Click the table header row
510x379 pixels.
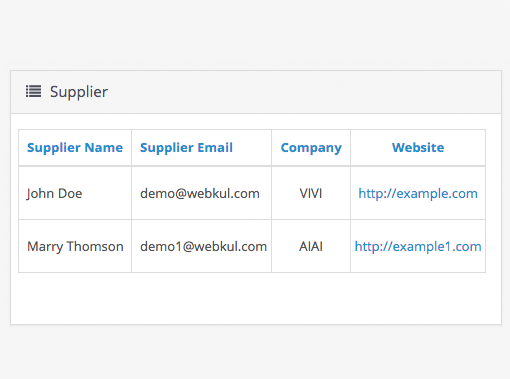(x=252, y=148)
